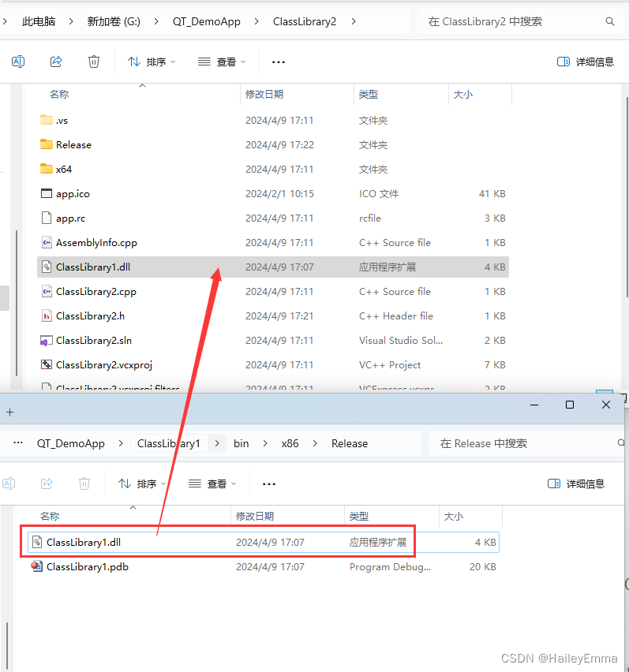629x672 pixels.
Task: Click Share icon in ClassLibrary2 window toolbar
Action: click(56, 62)
